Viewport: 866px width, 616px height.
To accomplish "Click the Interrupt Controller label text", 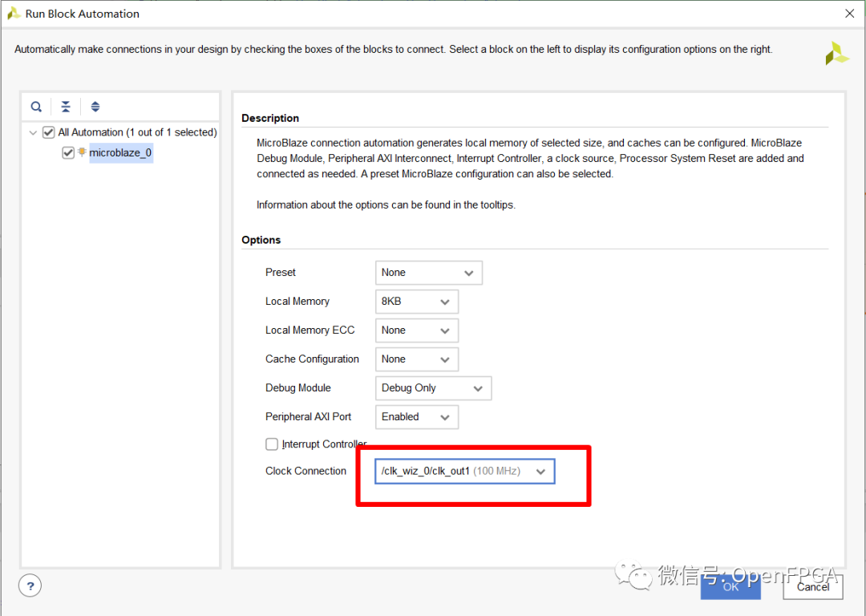I will (324, 444).
